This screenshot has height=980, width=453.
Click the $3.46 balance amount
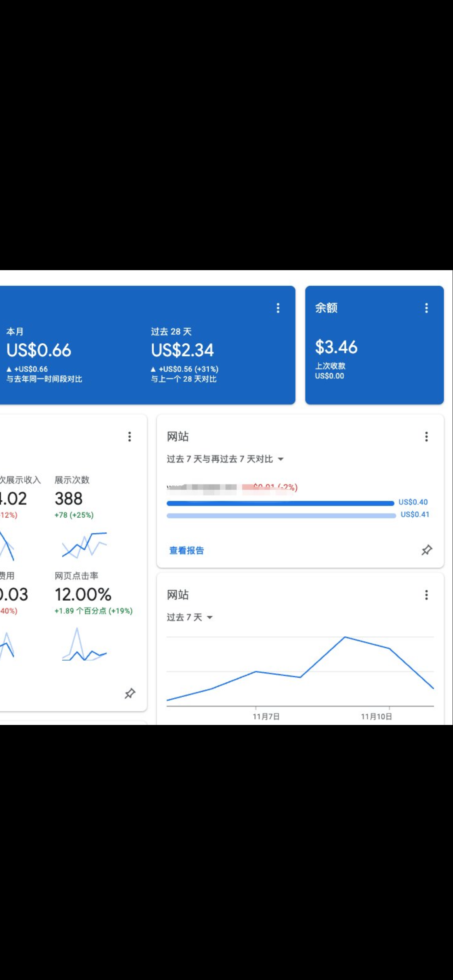click(x=336, y=347)
